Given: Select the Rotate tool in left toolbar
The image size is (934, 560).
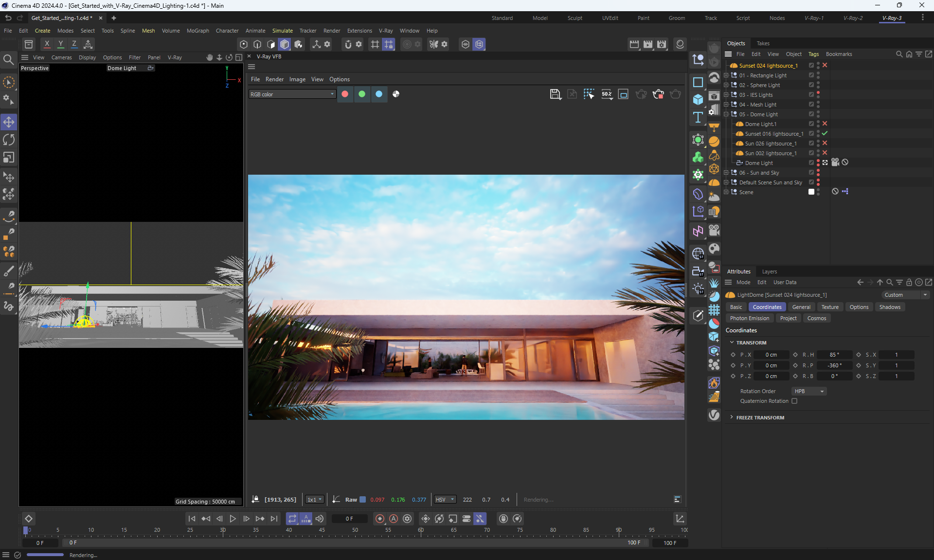Looking at the screenshot, I should 9,140.
